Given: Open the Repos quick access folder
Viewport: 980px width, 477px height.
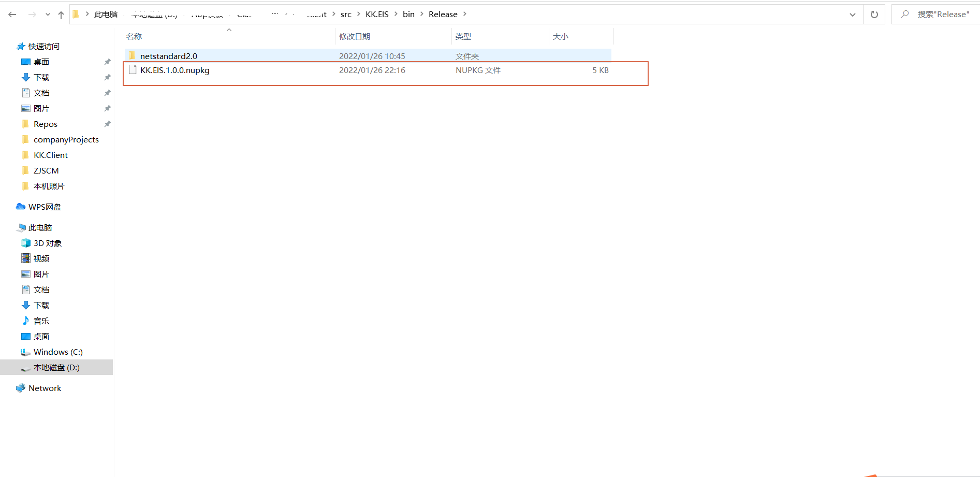Looking at the screenshot, I should click(46, 124).
